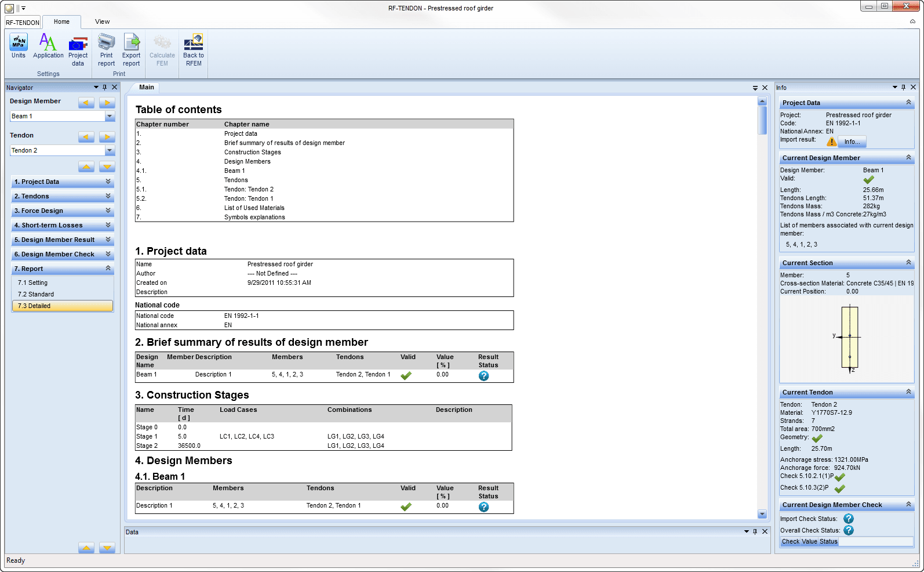Expand the 6. Design Member Check section
924x572 pixels.
[x=63, y=254]
